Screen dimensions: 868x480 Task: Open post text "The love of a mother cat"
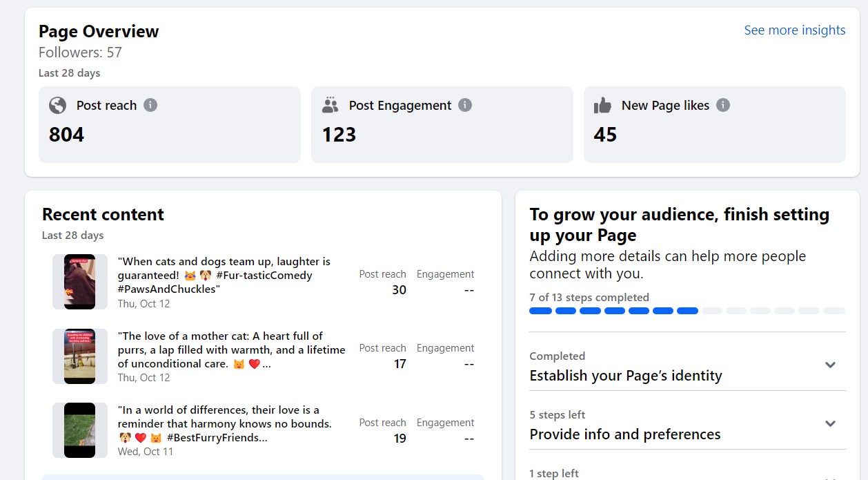231,349
